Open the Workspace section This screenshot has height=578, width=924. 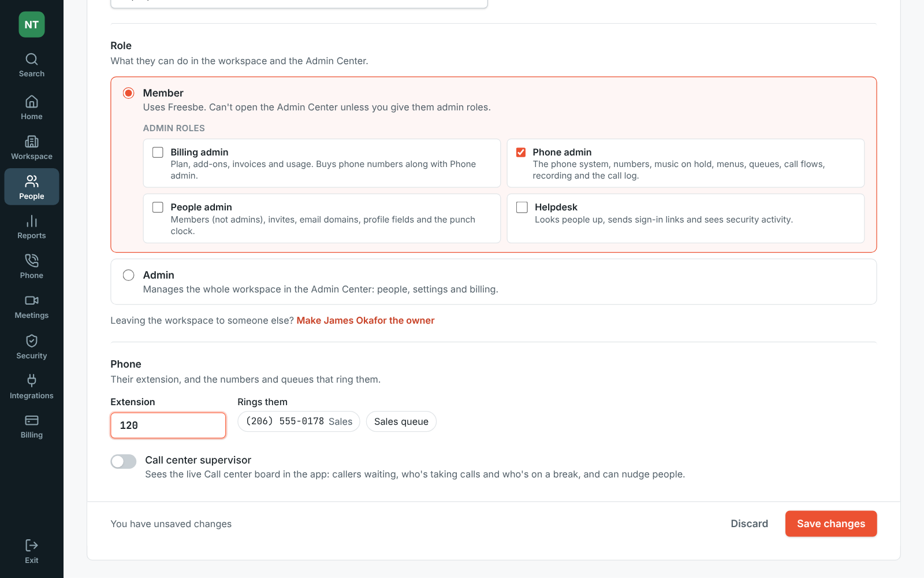pyautogui.click(x=32, y=148)
